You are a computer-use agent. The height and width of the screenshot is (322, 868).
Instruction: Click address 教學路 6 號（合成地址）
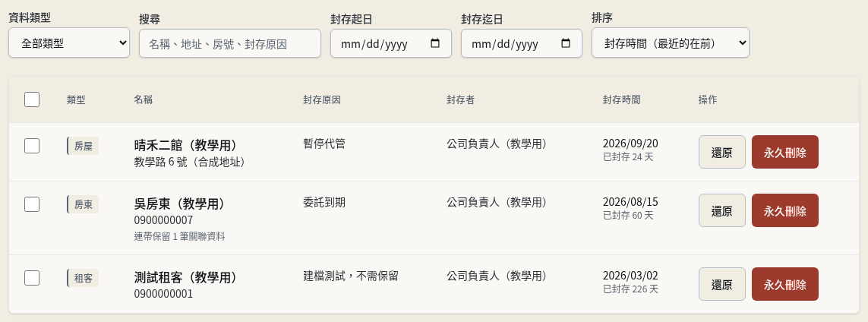click(x=189, y=162)
